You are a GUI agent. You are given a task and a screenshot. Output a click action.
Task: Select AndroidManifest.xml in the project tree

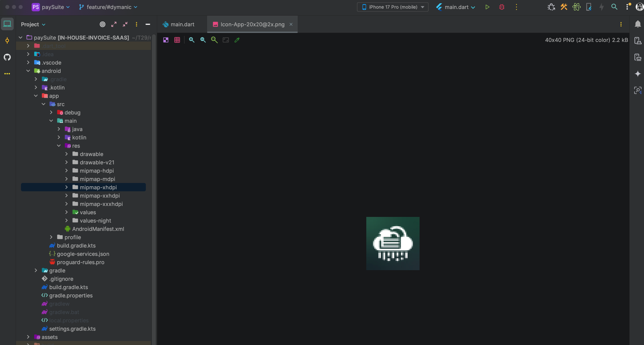pos(98,229)
